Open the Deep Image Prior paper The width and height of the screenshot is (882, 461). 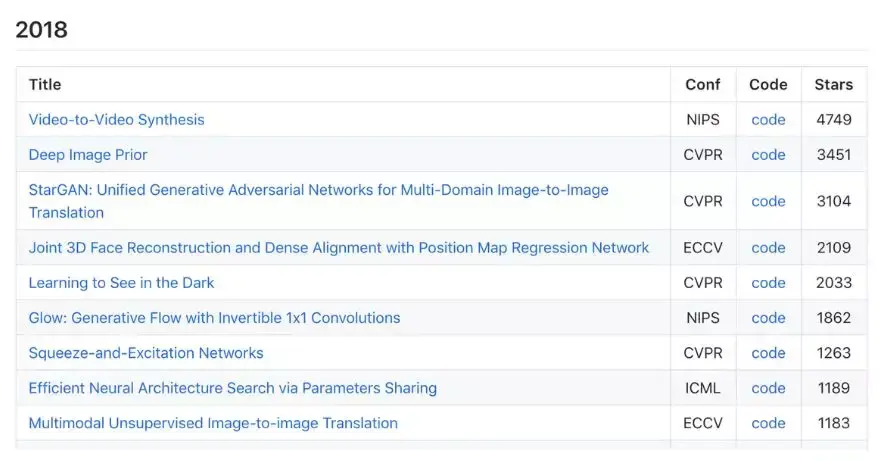pyautogui.click(x=88, y=155)
